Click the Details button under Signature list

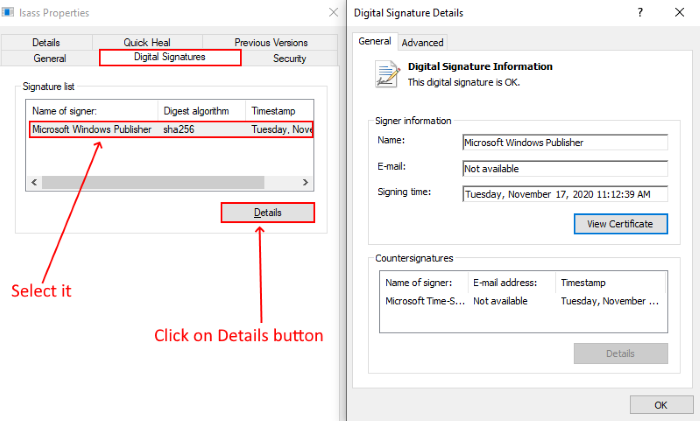coord(268,213)
